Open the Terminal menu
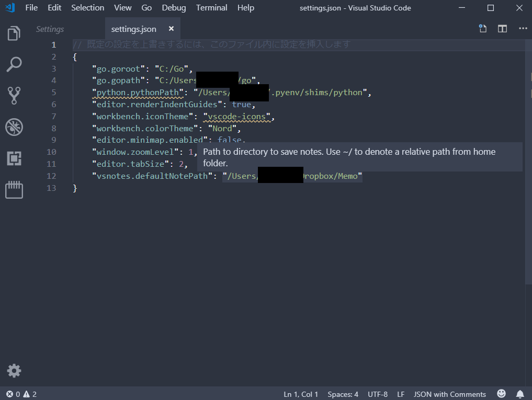This screenshot has height=400, width=532. point(211,7)
